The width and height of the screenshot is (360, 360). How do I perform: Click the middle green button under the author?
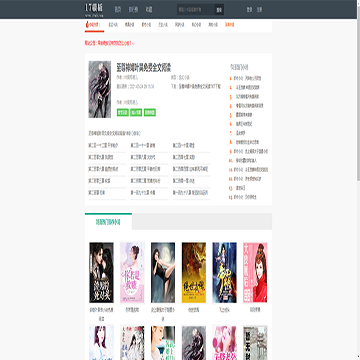[136, 112]
